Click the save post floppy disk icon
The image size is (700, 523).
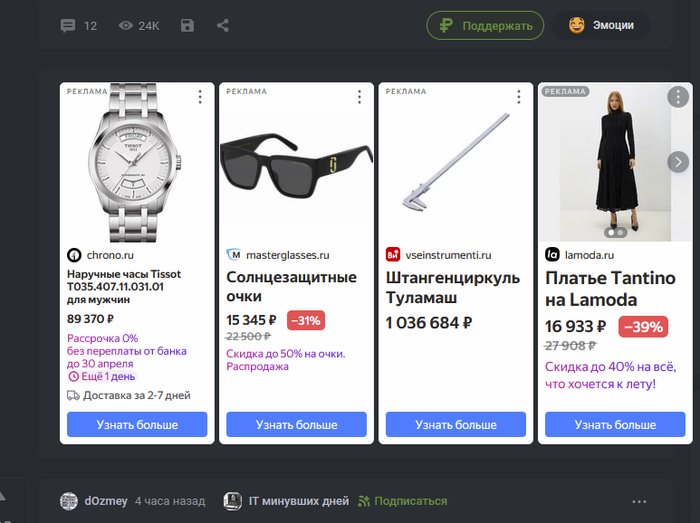tap(187, 26)
